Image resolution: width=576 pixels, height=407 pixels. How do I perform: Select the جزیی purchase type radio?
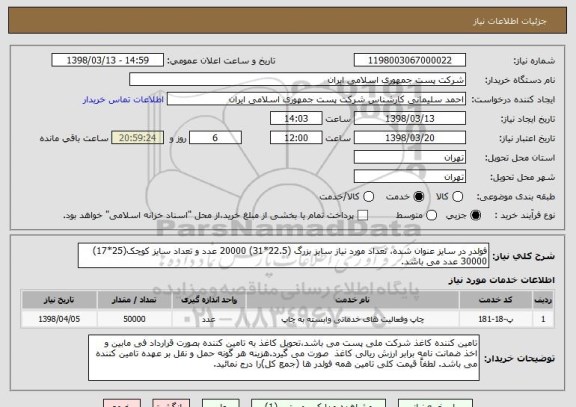tap(475, 216)
